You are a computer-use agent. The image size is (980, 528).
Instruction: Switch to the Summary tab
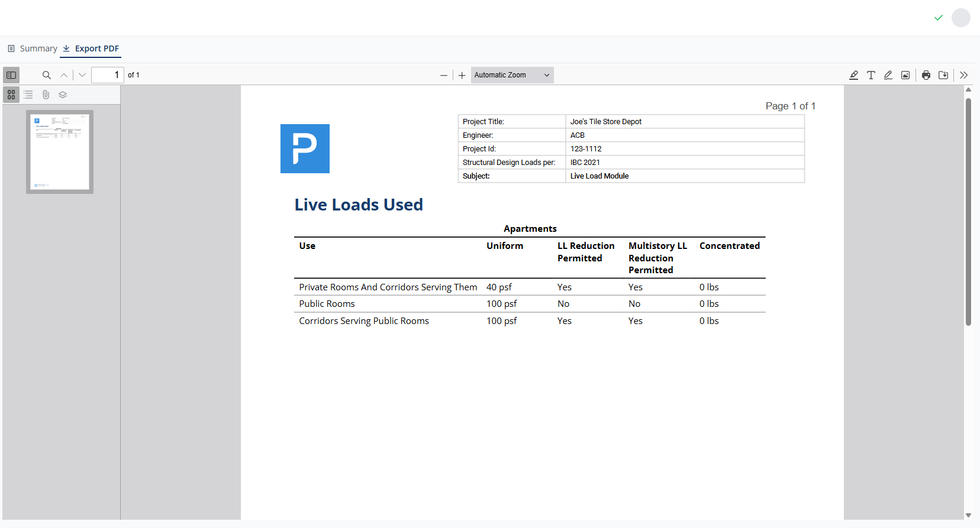tap(33, 48)
